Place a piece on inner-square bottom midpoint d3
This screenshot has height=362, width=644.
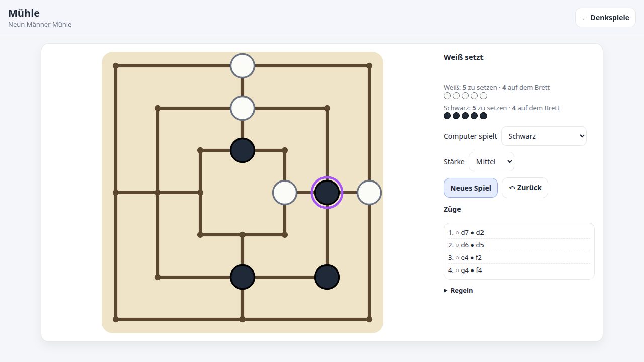click(x=243, y=235)
